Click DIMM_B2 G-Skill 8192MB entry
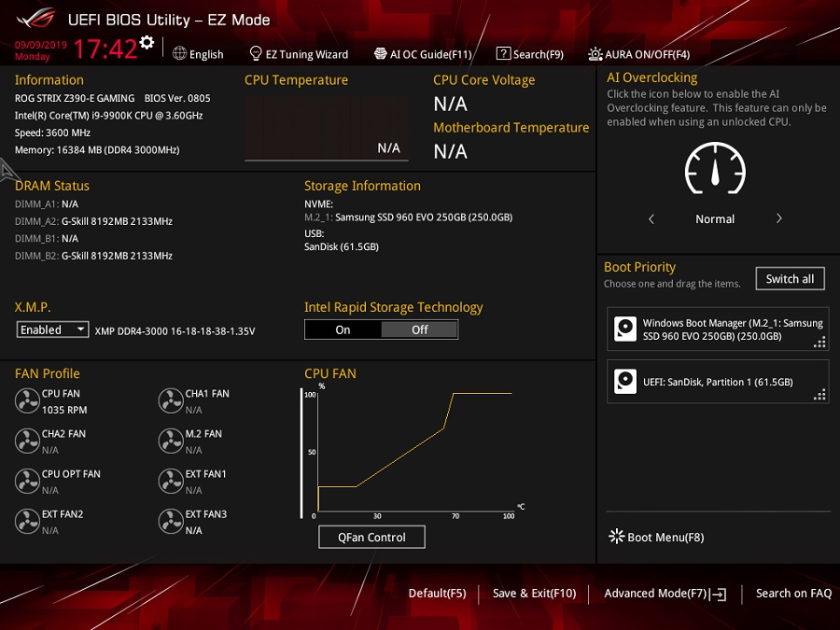Image resolution: width=840 pixels, height=630 pixels. [93, 256]
